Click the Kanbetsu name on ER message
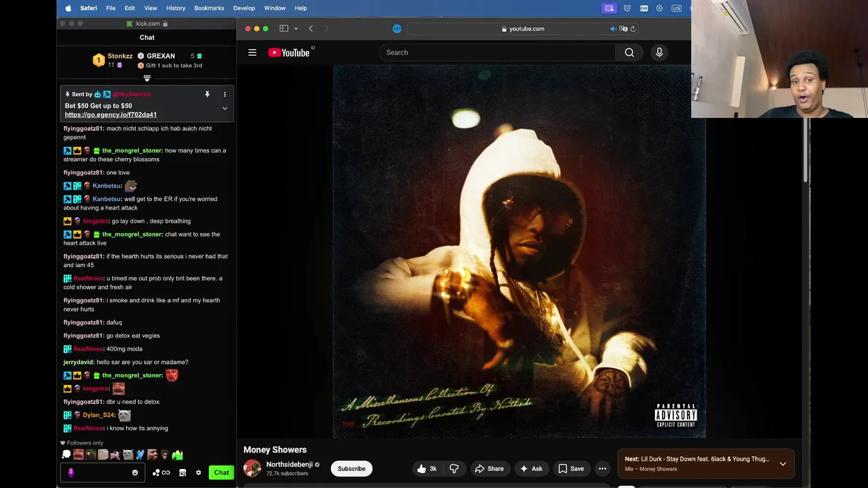 pyautogui.click(x=107, y=199)
